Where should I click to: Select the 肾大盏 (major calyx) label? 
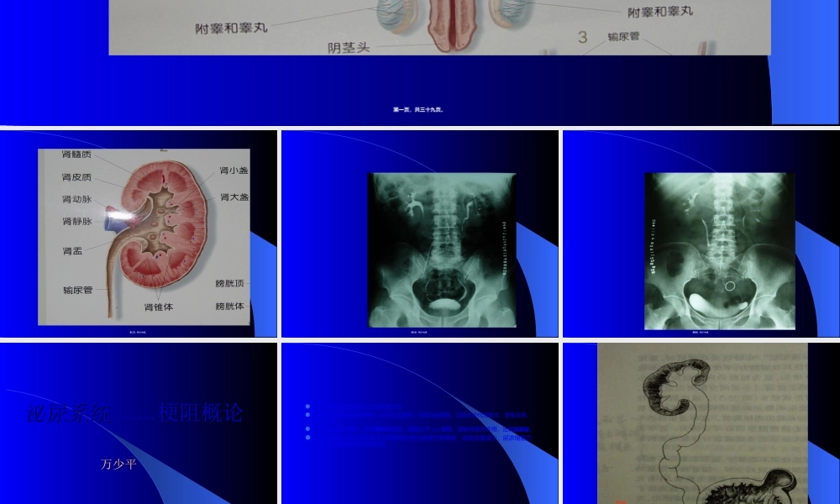234,197
